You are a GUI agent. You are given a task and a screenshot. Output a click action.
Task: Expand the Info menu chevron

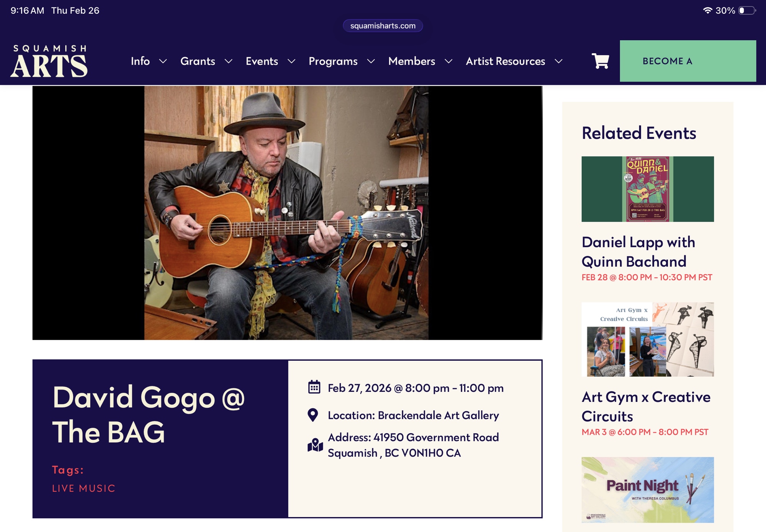pyautogui.click(x=163, y=61)
